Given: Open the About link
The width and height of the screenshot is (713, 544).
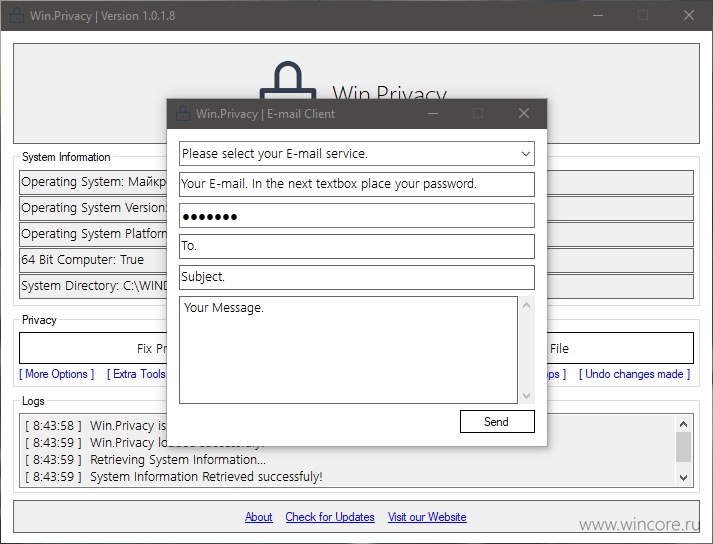Looking at the screenshot, I should pyautogui.click(x=258, y=517).
